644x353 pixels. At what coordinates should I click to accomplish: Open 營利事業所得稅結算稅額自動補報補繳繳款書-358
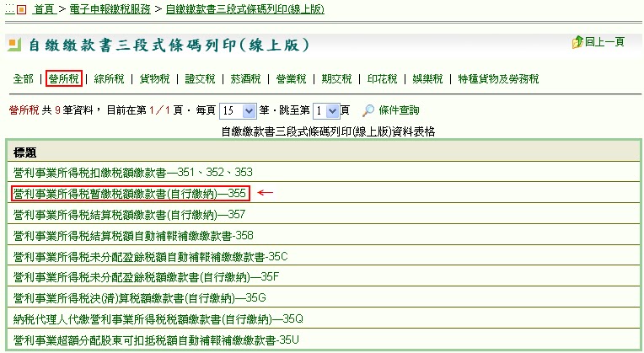(133, 236)
